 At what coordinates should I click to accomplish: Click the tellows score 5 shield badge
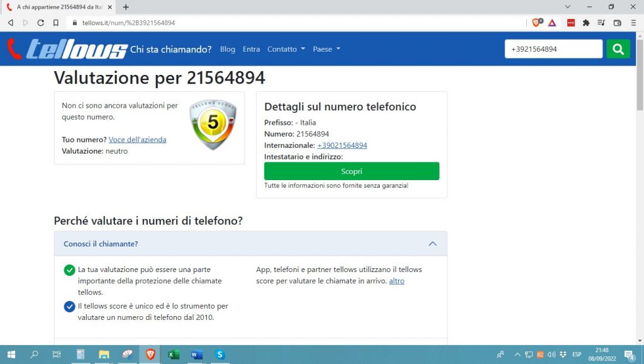pyautogui.click(x=213, y=124)
